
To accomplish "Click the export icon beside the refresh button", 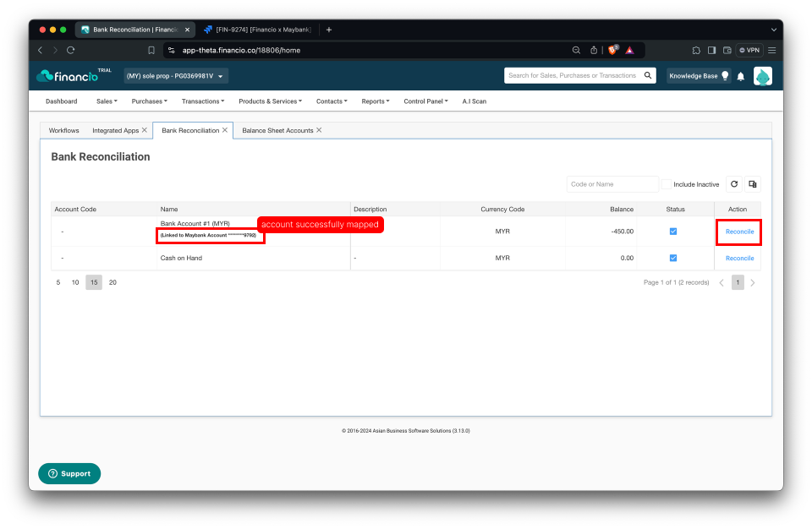I will [753, 184].
